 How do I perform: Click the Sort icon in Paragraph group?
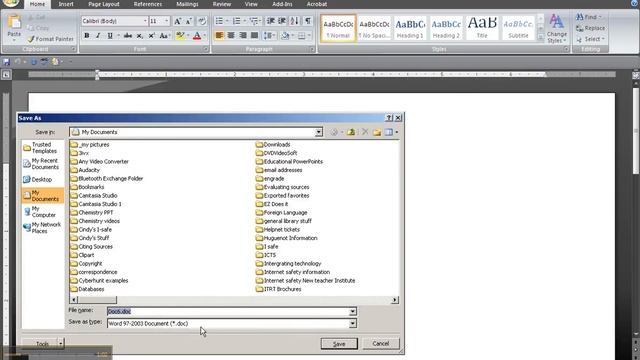click(295, 21)
